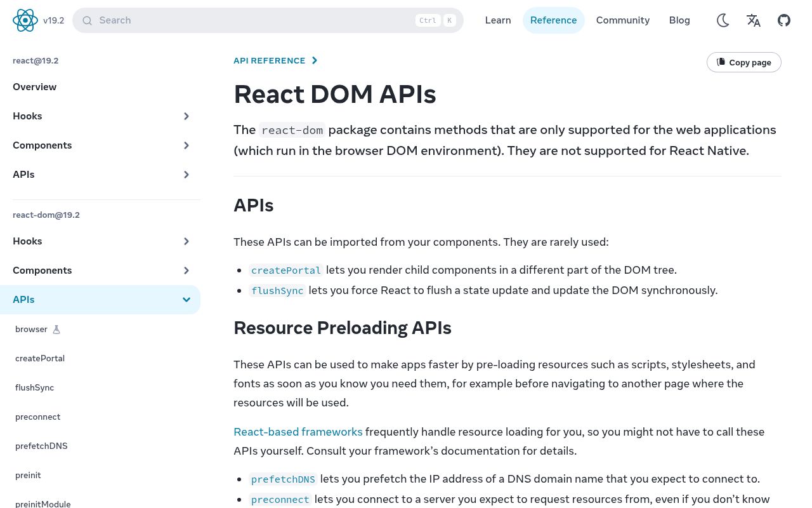Click the Ctrl K shortcut hint
812x508 pixels.
436,20
